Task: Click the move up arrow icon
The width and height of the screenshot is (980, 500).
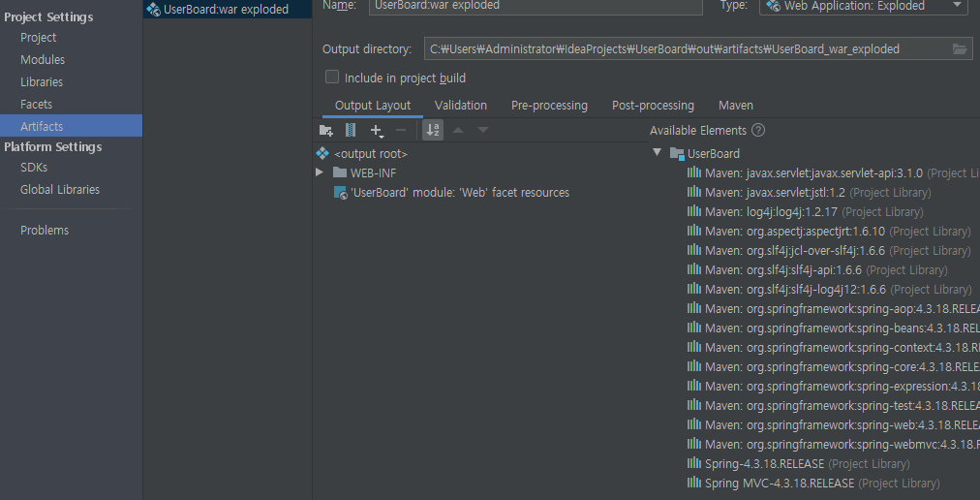Action: [x=458, y=130]
